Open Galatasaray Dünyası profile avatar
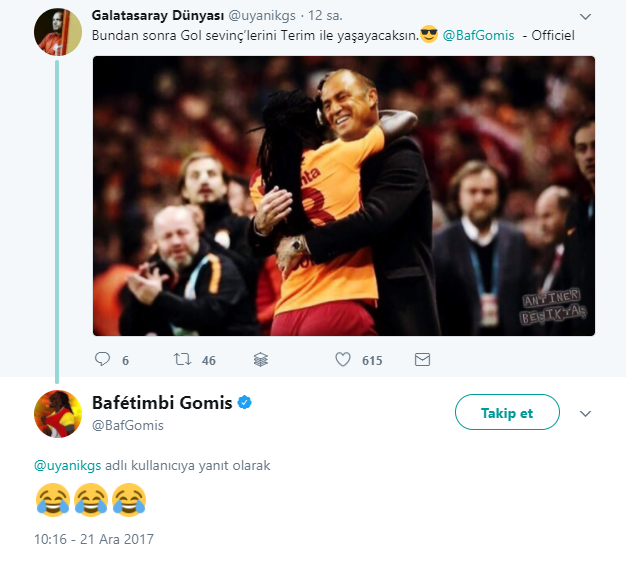Screen dimensions: 626x561 click(56, 32)
